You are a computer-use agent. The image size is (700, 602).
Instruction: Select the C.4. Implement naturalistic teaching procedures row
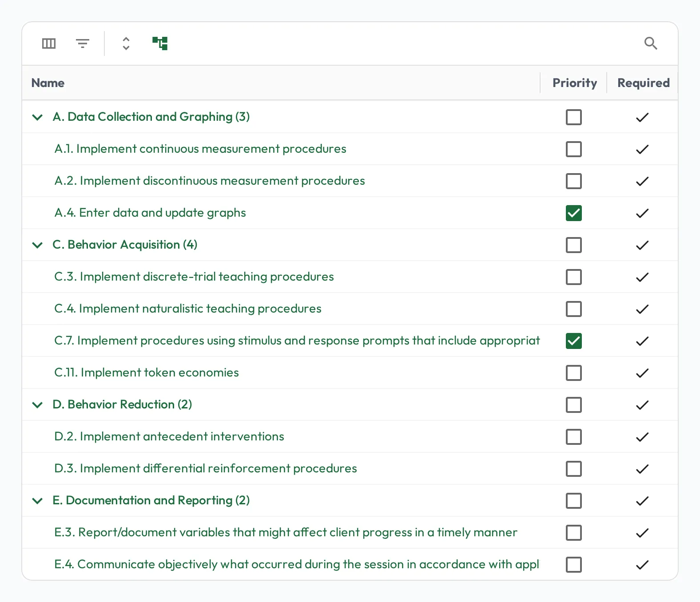pyautogui.click(x=350, y=309)
